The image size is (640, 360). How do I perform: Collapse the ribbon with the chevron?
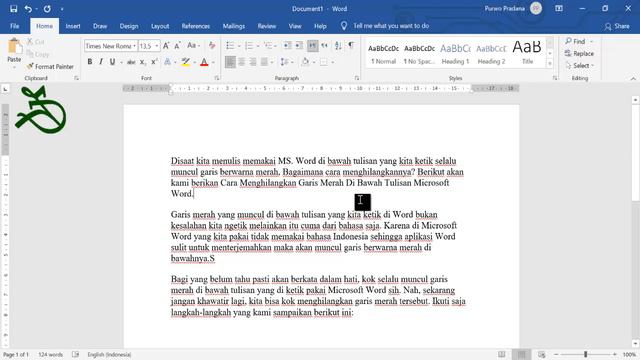[633, 78]
